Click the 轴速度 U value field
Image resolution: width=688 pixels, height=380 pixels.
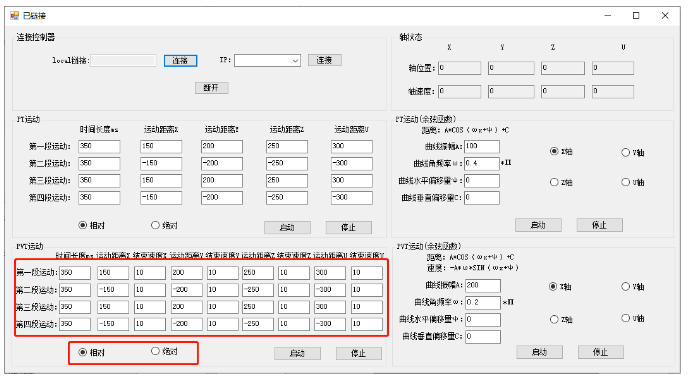coord(613,91)
